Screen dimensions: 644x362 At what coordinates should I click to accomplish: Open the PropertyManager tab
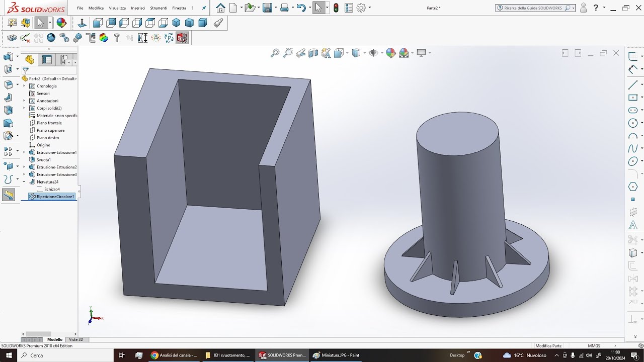pos(47,60)
